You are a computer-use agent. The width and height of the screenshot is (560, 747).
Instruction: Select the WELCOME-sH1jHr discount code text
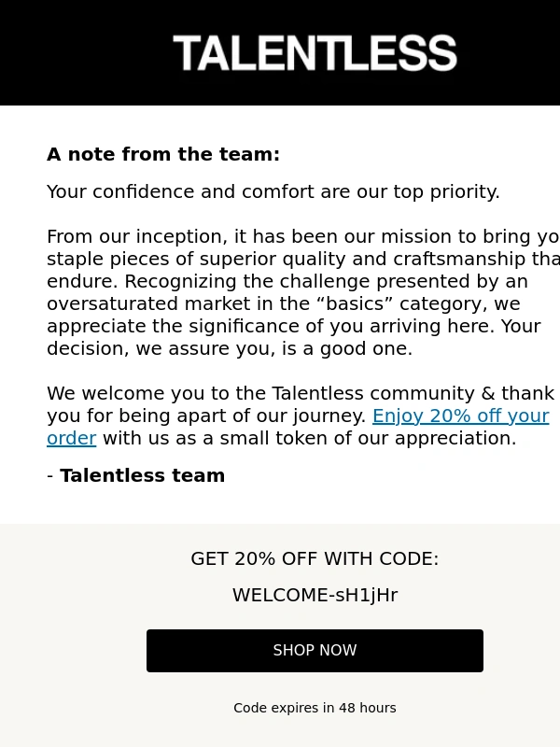[x=315, y=595]
